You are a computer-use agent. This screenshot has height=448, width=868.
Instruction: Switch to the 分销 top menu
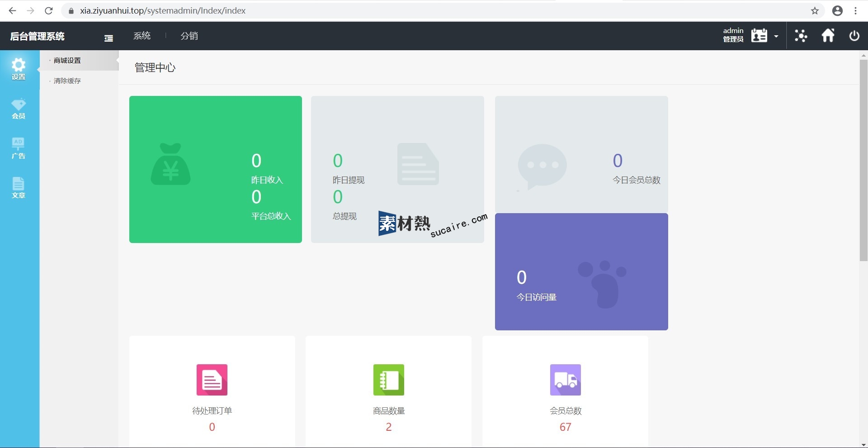coord(189,36)
